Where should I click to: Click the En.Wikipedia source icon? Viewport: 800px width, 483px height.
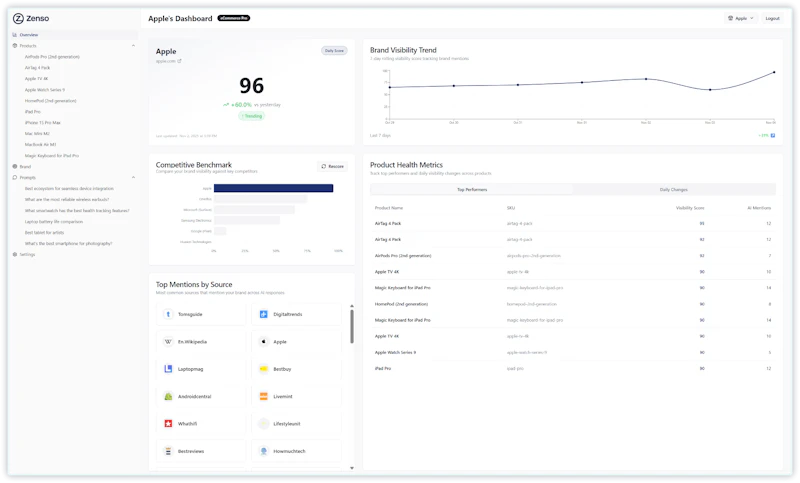click(x=168, y=342)
